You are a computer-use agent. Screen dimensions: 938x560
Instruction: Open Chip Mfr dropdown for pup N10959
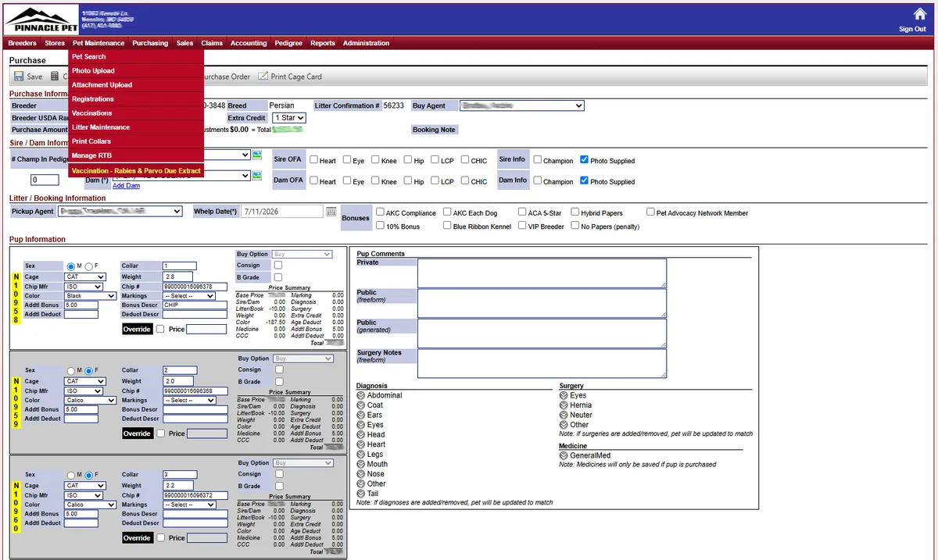[83, 391]
